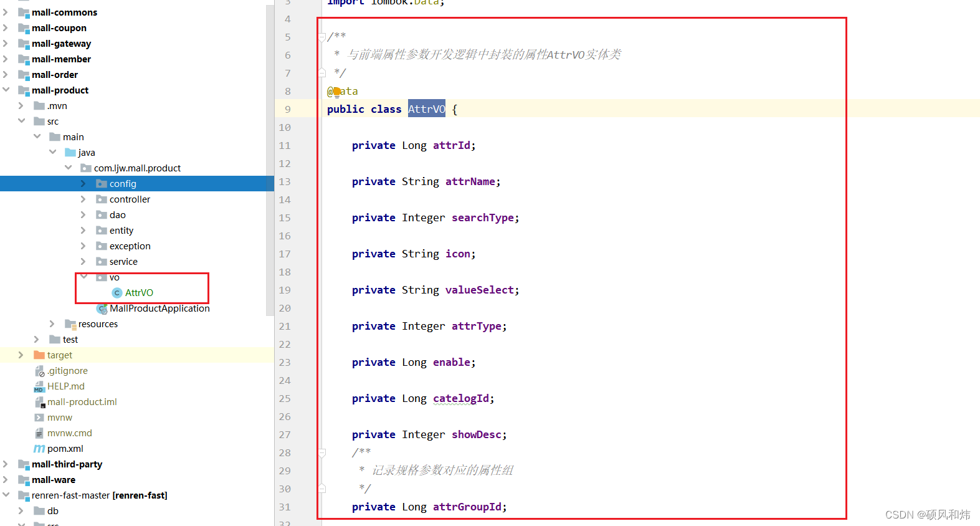The image size is (980, 526).
Task: Click the AttrVO class icon
Action: tap(117, 293)
